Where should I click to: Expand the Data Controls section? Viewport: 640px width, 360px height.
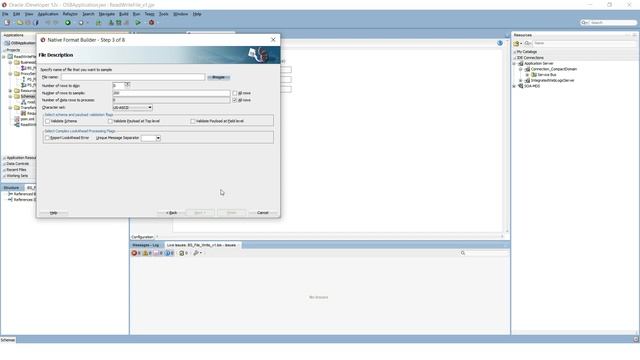tap(4, 164)
